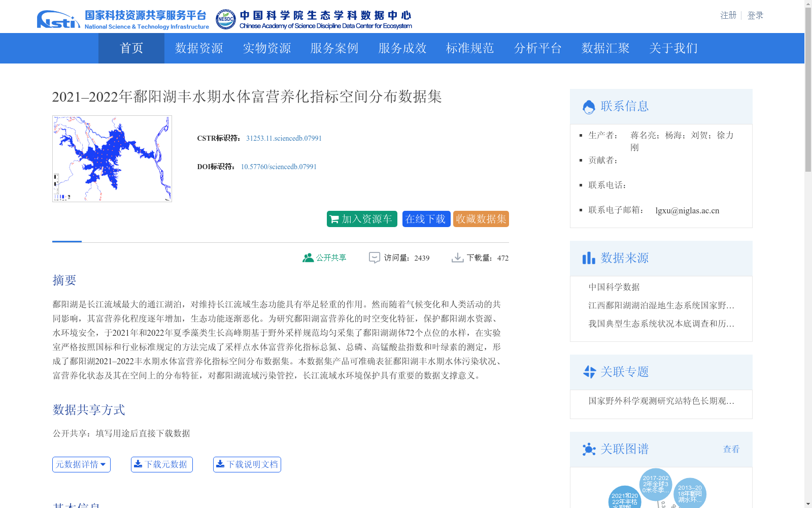Viewport: 812px width, 508px height.
Task: Click the dataset title heading
Action: coord(247,97)
